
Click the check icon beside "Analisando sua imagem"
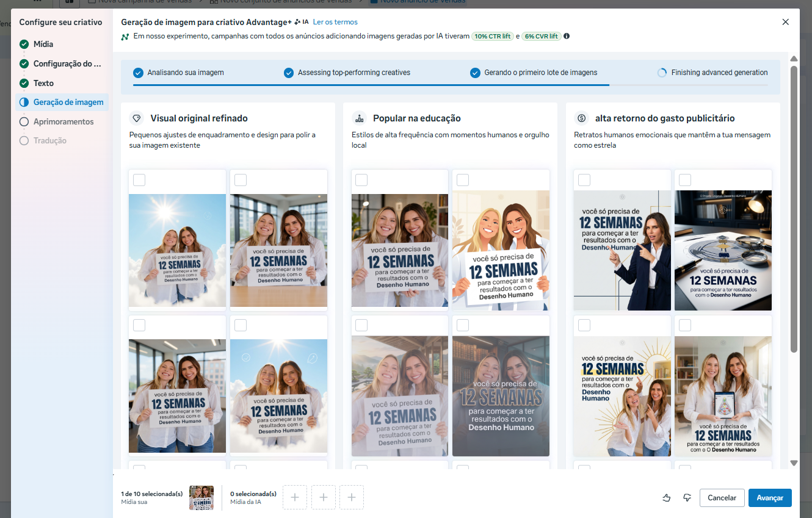138,73
